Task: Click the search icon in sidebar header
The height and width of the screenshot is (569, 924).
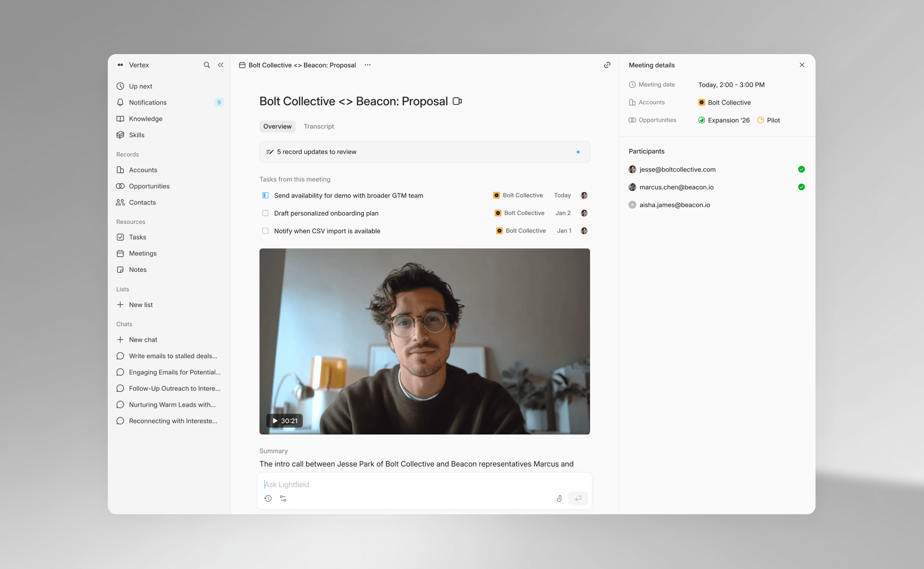Action: (206, 65)
